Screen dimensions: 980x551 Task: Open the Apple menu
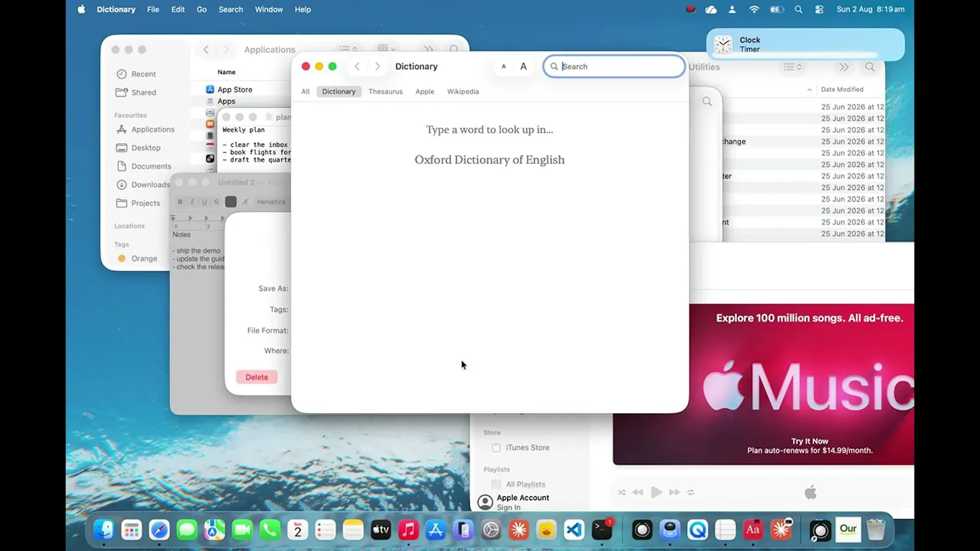(x=81, y=9)
